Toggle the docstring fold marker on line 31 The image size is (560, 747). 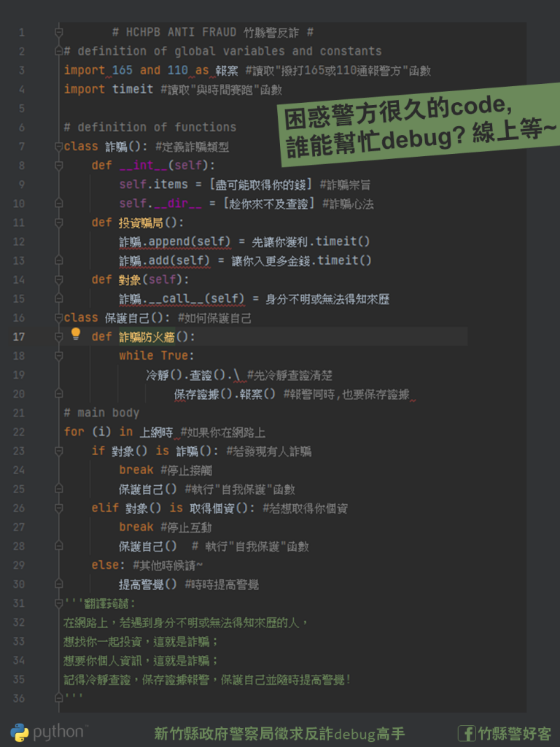[59, 603]
